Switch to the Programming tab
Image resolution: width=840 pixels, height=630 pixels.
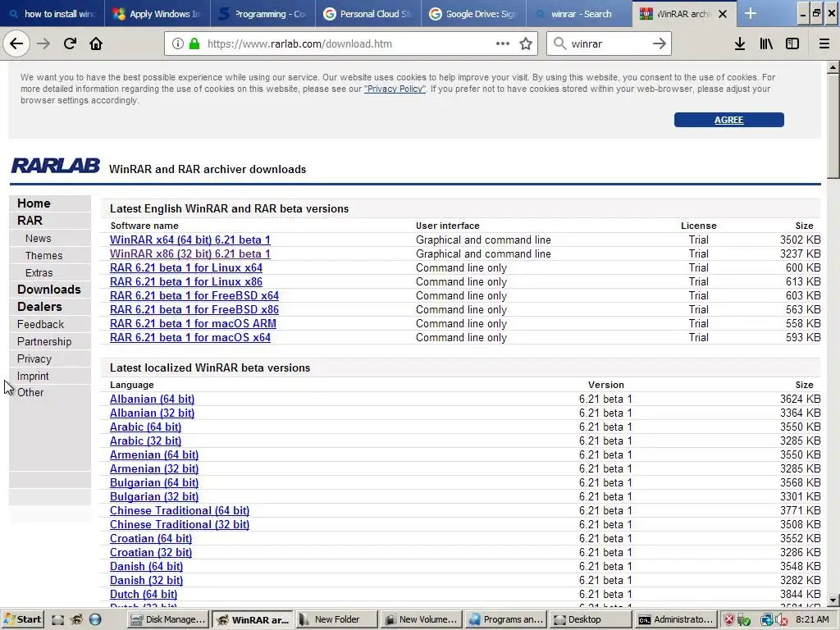tap(263, 14)
